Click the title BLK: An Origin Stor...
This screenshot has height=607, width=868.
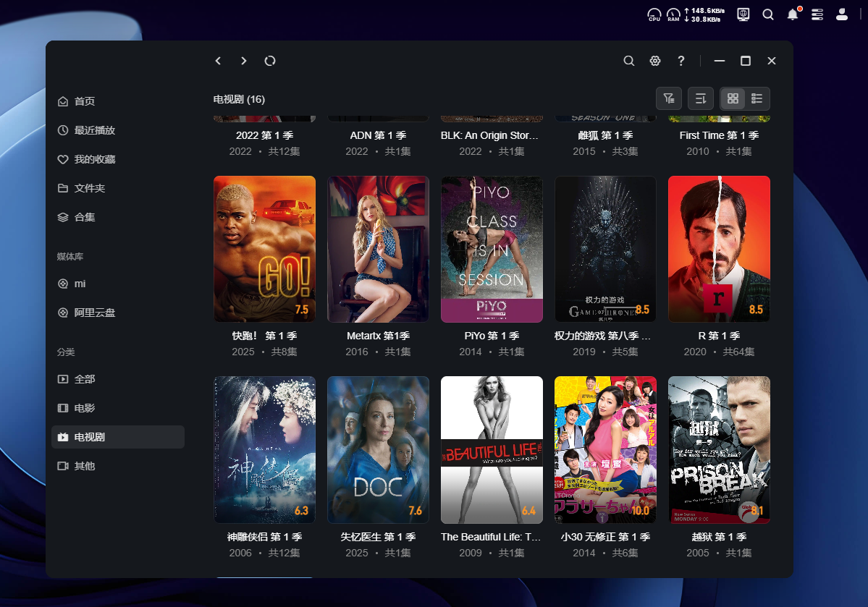point(489,135)
